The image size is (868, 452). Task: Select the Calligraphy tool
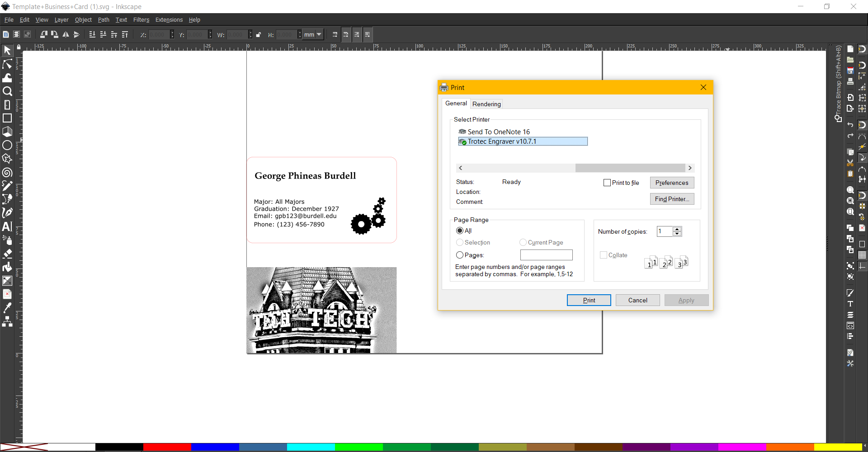tap(7, 212)
